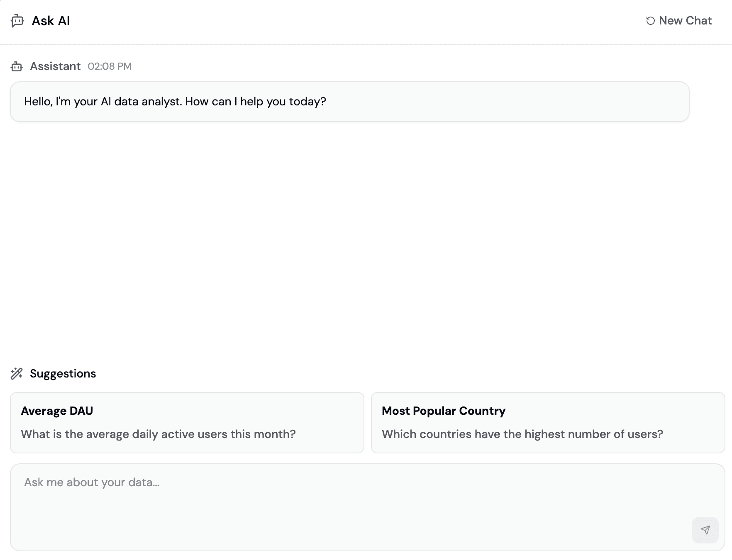Click the bot icon before the Assistant label
732x560 pixels.
click(x=17, y=66)
